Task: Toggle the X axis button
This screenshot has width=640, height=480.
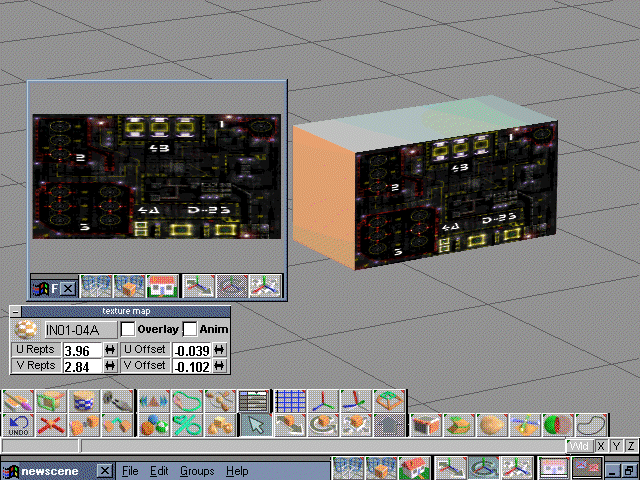Action: point(601,445)
